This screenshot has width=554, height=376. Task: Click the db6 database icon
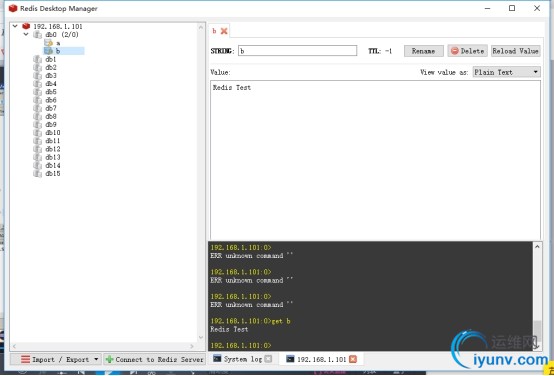37,100
